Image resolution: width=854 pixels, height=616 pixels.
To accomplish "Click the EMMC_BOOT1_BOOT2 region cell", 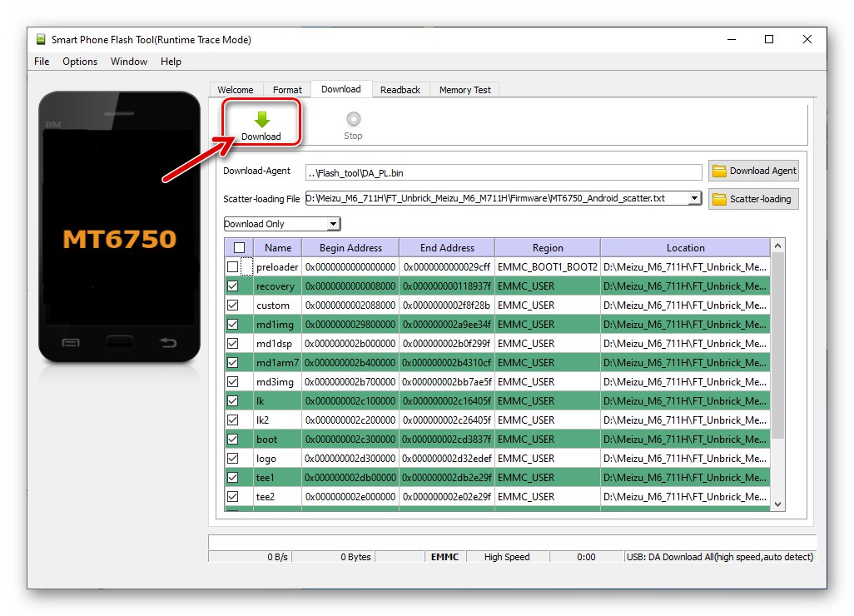I will point(548,267).
